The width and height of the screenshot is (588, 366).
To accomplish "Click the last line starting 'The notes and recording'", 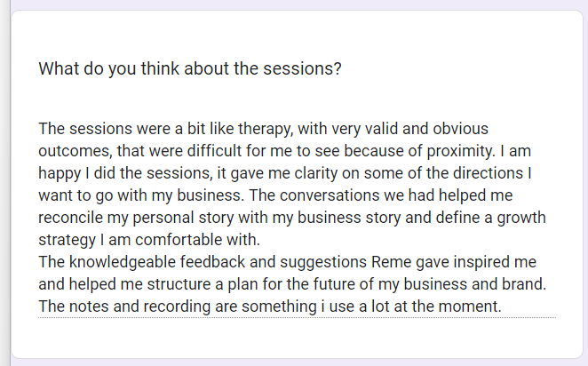I will tap(270, 307).
